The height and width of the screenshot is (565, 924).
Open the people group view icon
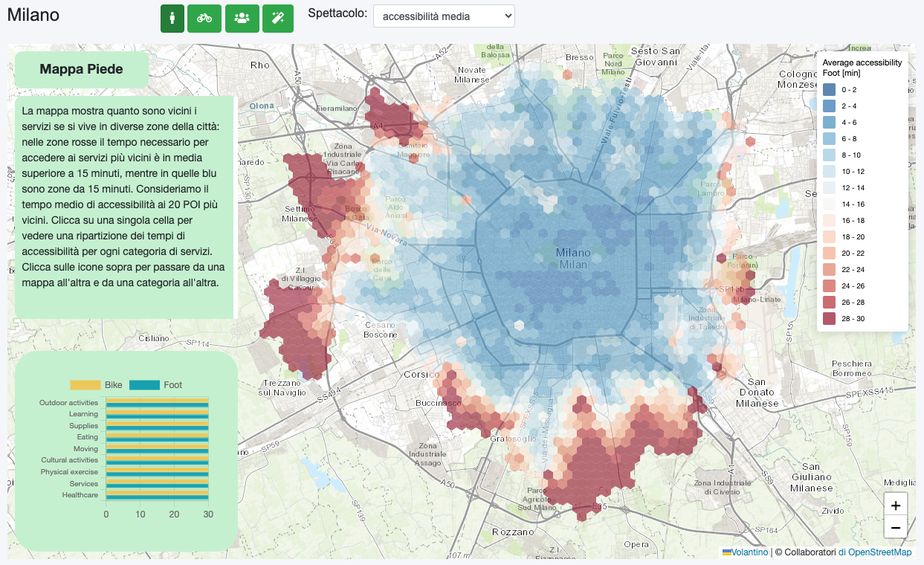[x=242, y=18]
